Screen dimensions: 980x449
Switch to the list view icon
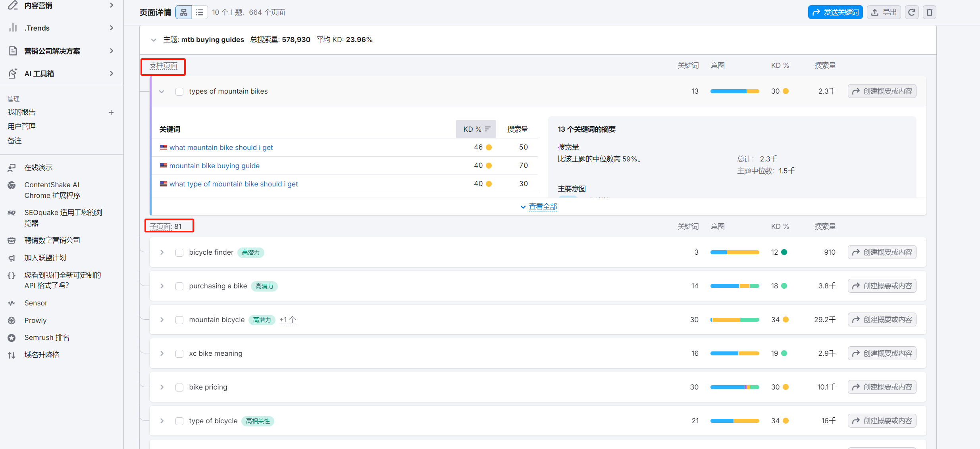point(200,12)
